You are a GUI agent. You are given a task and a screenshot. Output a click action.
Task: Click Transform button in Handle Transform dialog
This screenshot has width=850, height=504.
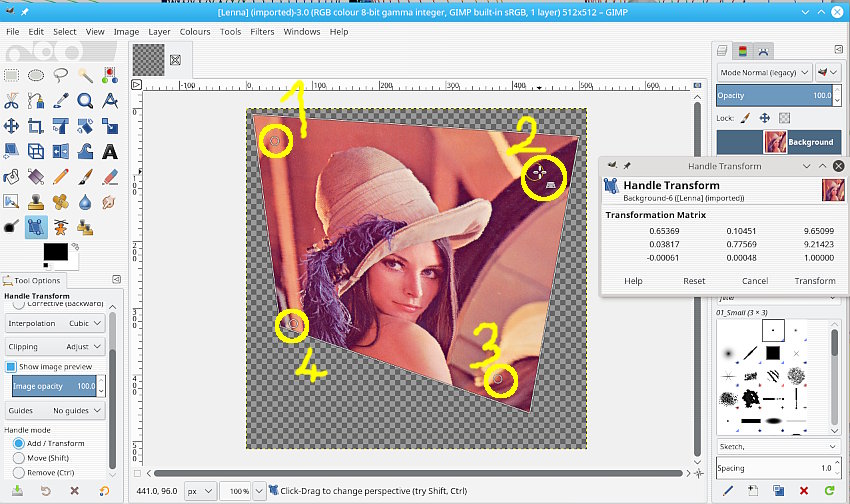pyautogui.click(x=814, y=281)
